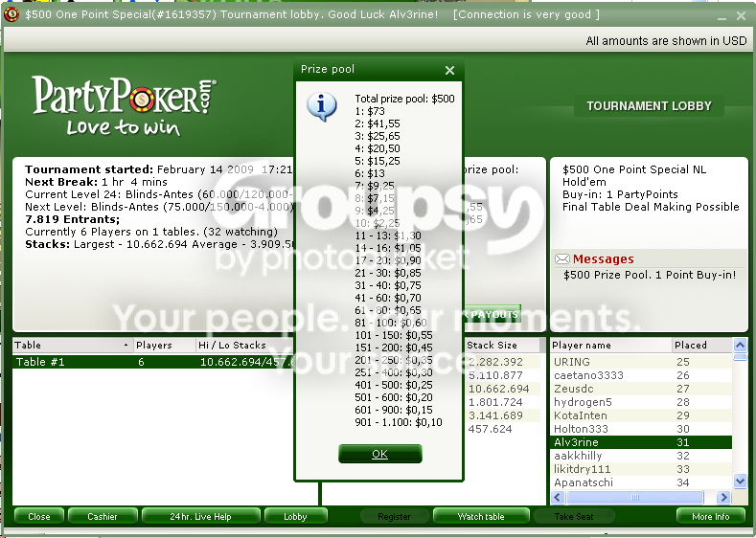Viewport: 756px width, 538px height.
Task: Sort by Hi / Lo Stacks column header
Action: tap(245, 345)
